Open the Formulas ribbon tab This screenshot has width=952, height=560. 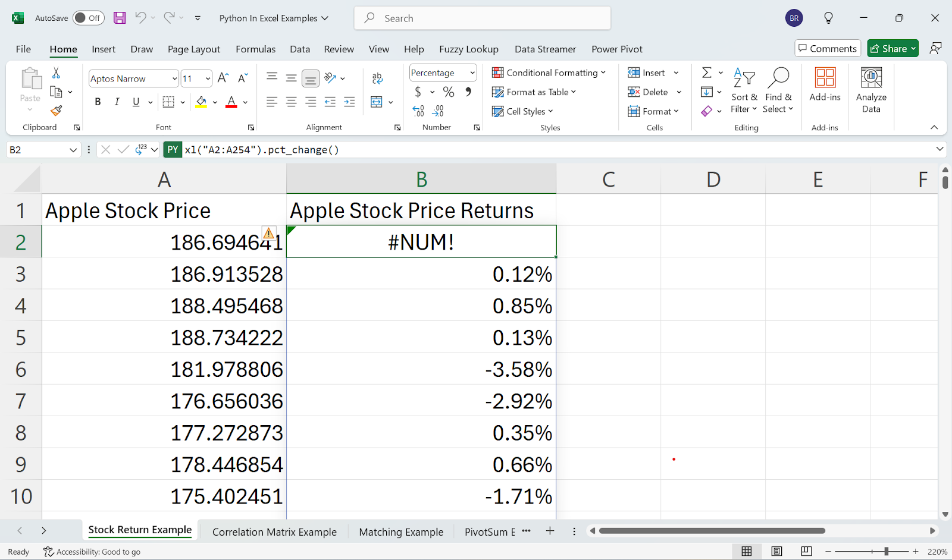pyautogui.click(x=256, y=49)
